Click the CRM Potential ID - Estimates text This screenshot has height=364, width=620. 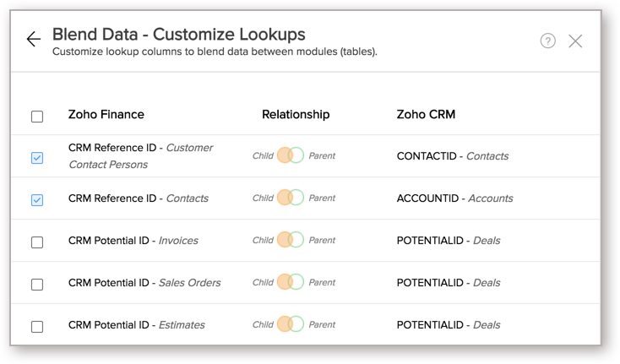point(136,325)
